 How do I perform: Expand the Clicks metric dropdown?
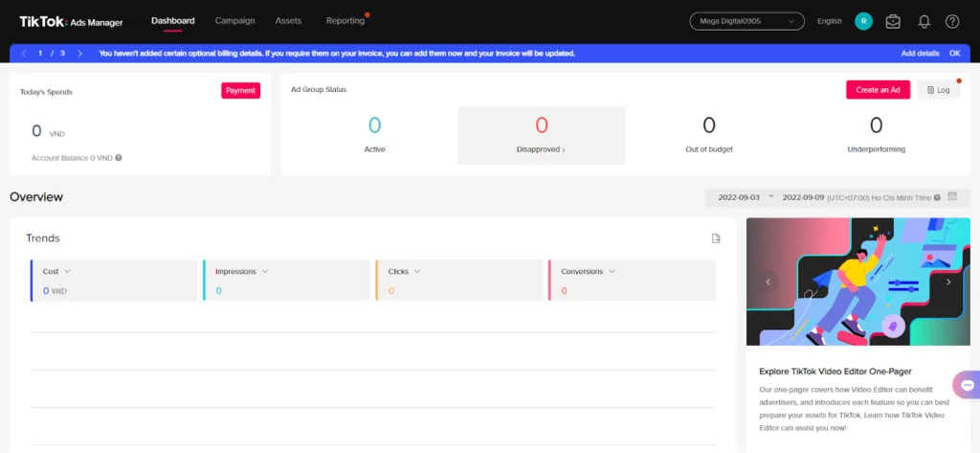[417, 272]
